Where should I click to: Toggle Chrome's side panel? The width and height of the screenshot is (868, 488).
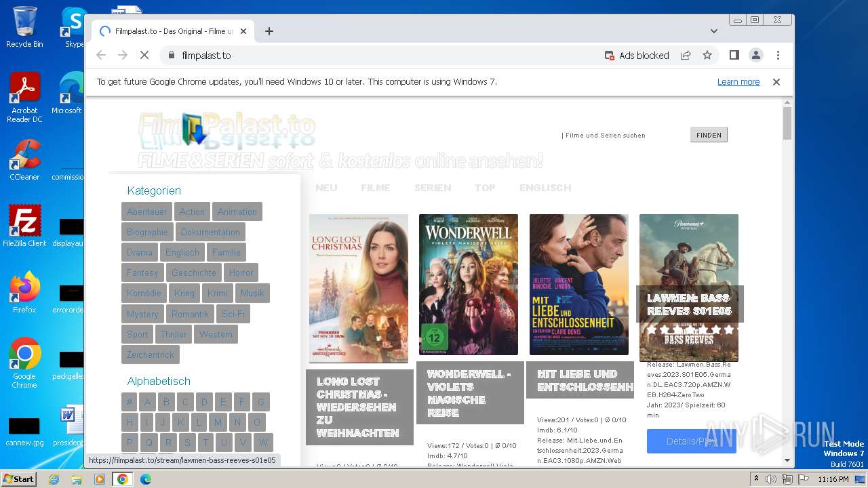(x=734, y=55)
